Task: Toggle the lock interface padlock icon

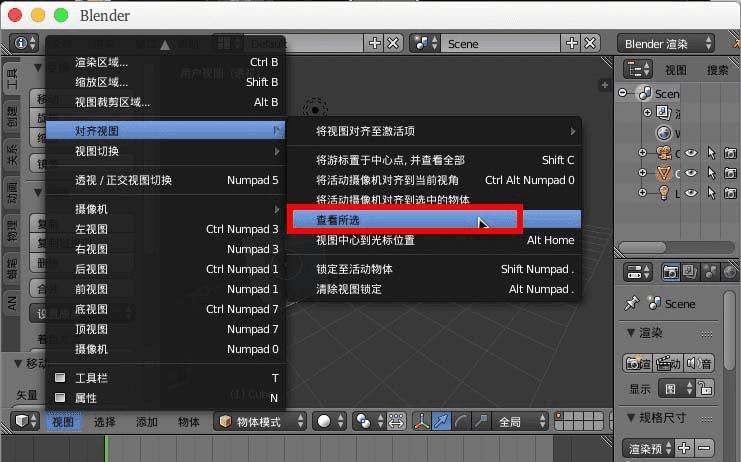Action: [706, 388]
